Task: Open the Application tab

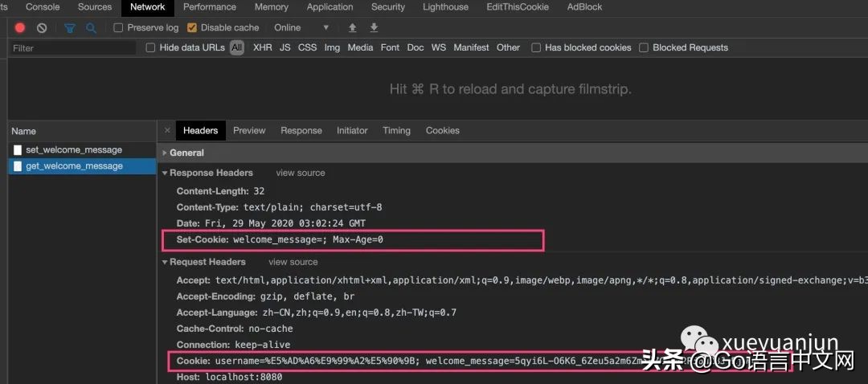Action: pyautogui.click(x=330, y=7)
